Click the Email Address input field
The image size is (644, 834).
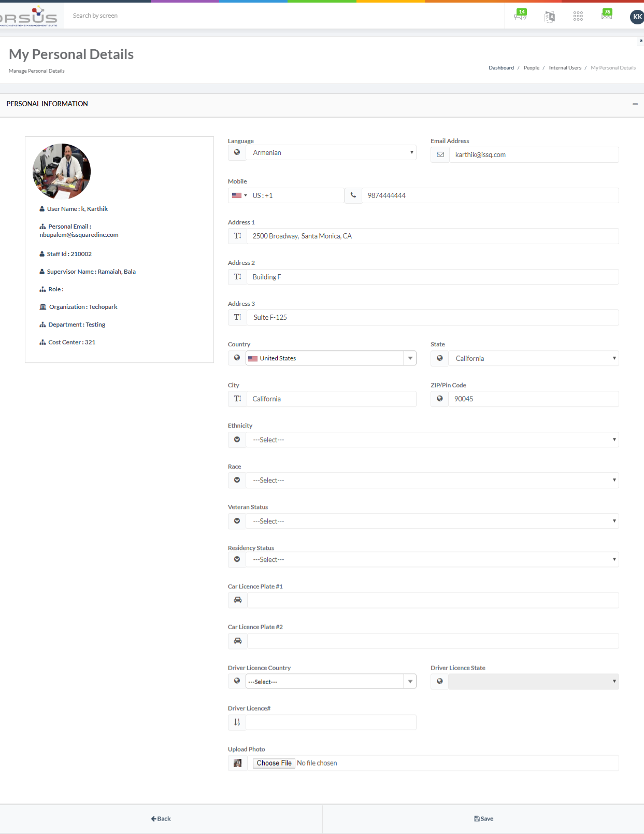(x=533, y=154)
